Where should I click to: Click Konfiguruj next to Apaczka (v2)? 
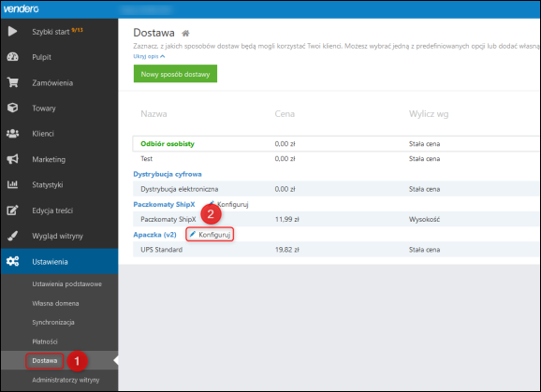click(210, 235)
